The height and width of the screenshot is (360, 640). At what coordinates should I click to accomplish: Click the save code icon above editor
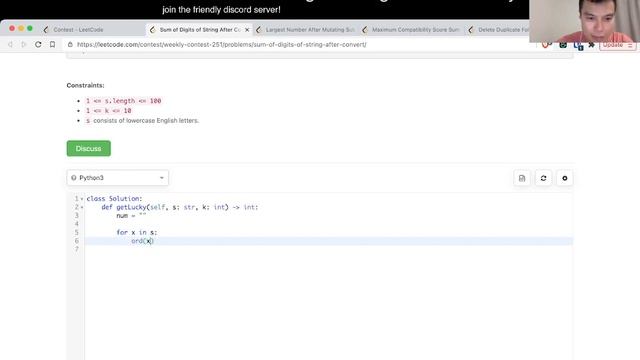click(x=522, y=178)
